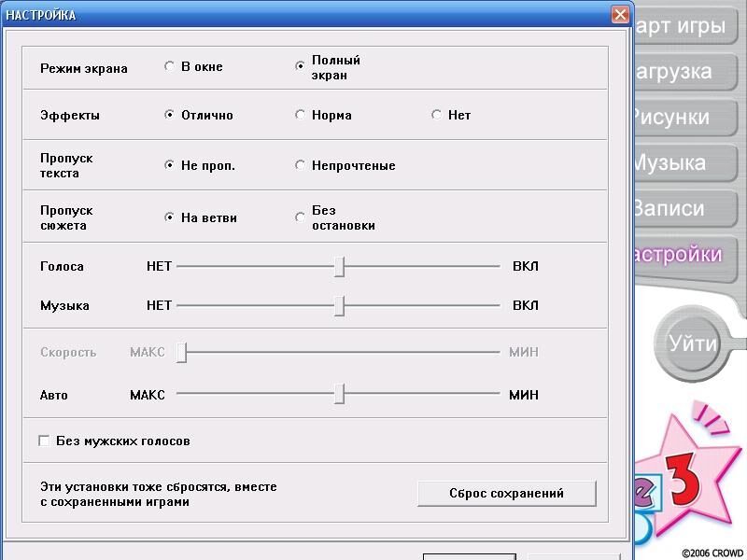Click the note "Эти установки тоже сбросятся"
The image size is (747, 560).
(159, 495)
